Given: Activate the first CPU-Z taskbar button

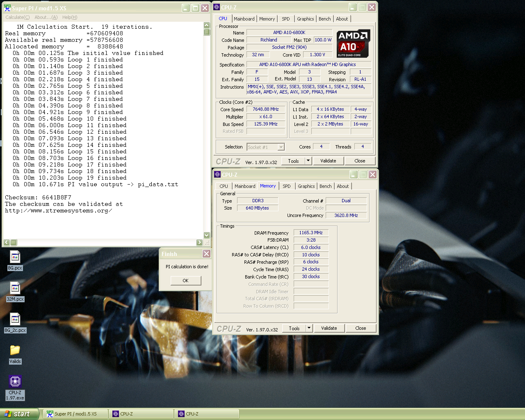Looking at the screenshot, I should (141, 414).
